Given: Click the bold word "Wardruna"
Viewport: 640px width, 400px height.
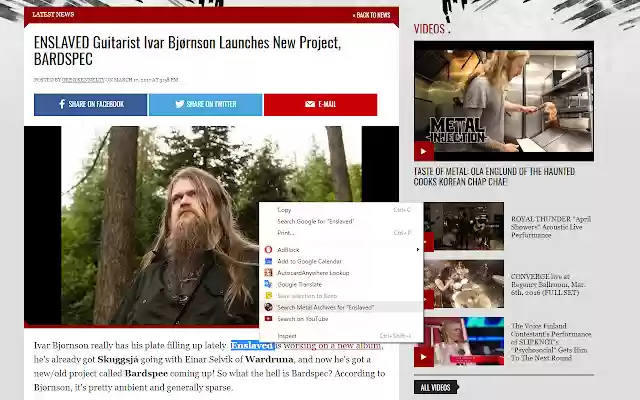Looking at the screenshot, I should pyautogui.click(x=269, y=360).
